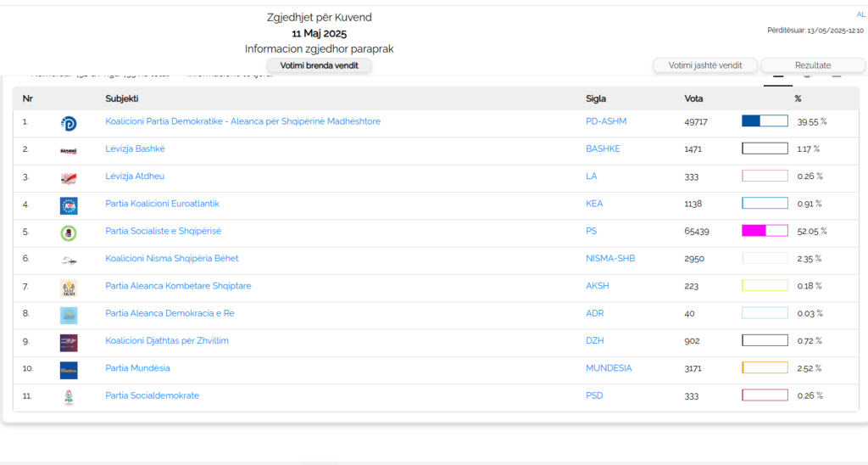
Task: Switch to Votimi jashtë vendit tab
Action: pos(705,65)
